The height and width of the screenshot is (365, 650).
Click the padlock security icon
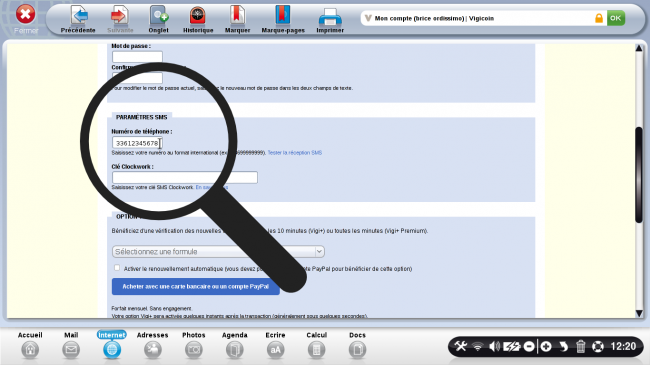click(599, 18)
